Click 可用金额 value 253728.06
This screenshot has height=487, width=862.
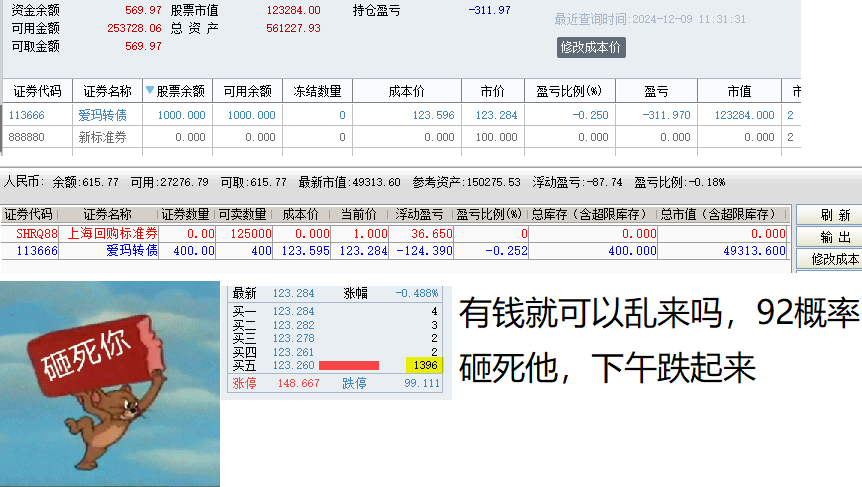(134, 29)
